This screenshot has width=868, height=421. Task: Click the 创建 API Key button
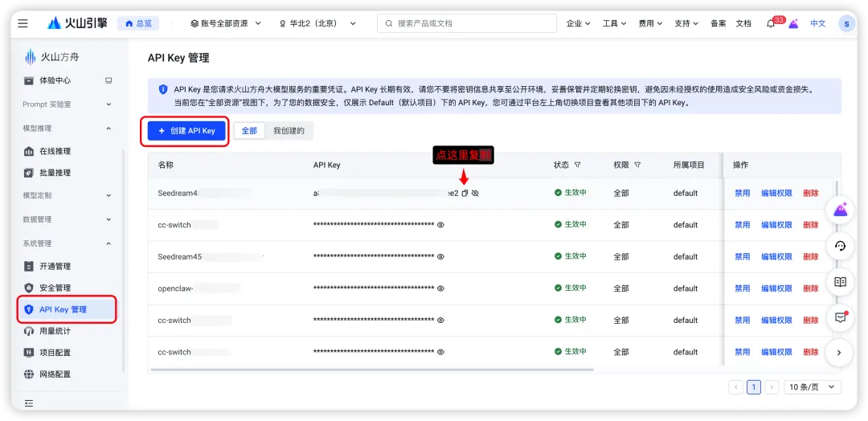pyautogui.click(x=186, y=131)
